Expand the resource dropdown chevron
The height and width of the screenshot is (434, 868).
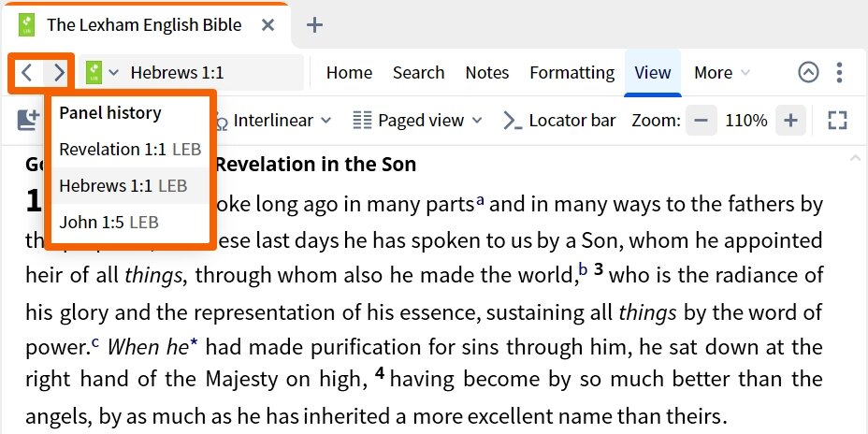point(113,73)
